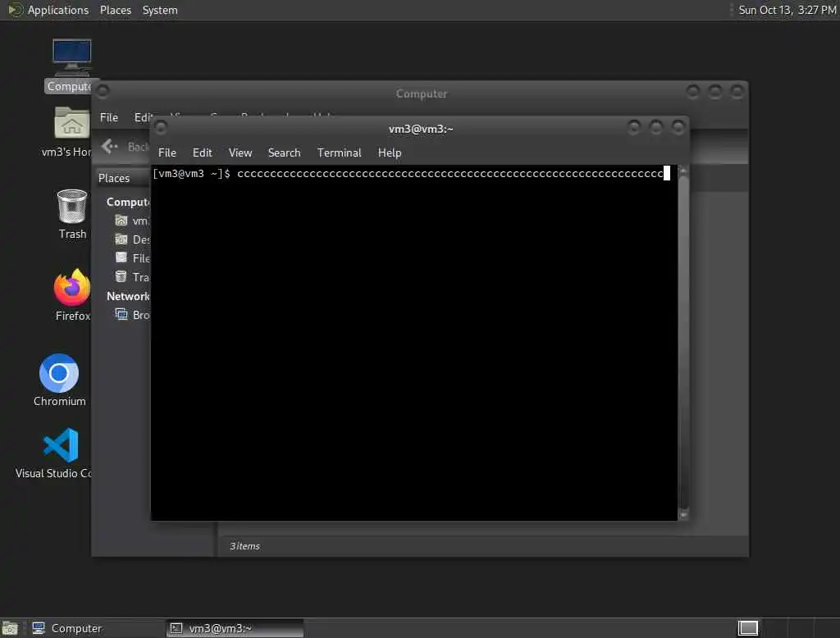Open terminal window menu button at title left
Image resolution: width=840 pixels, height=638 pixels.
[160, 127]
